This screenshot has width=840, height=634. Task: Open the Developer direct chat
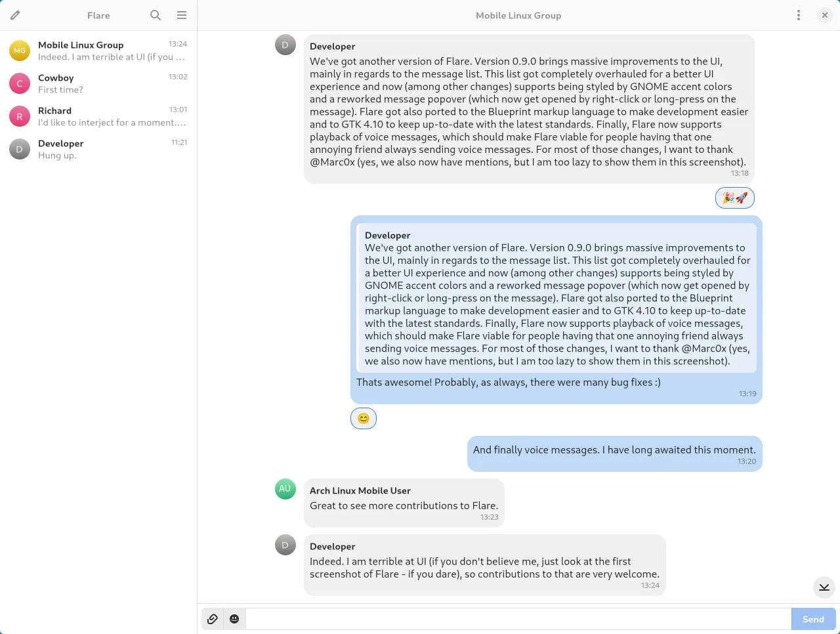click(98, 149)
